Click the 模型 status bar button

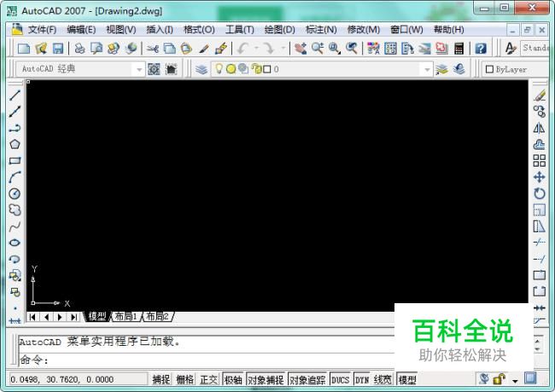pos(407,379)
